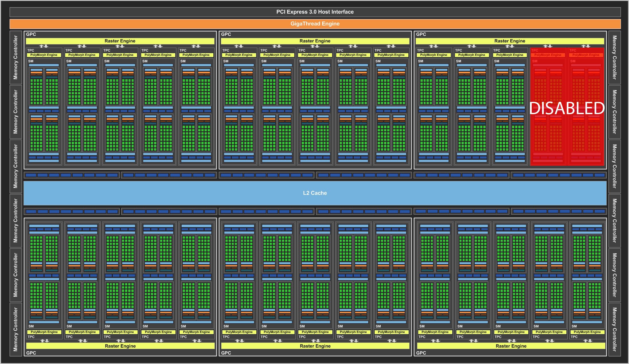
Task: Select Raster Engine in bottom-left GPC
Action: click(x=120, y=346)
